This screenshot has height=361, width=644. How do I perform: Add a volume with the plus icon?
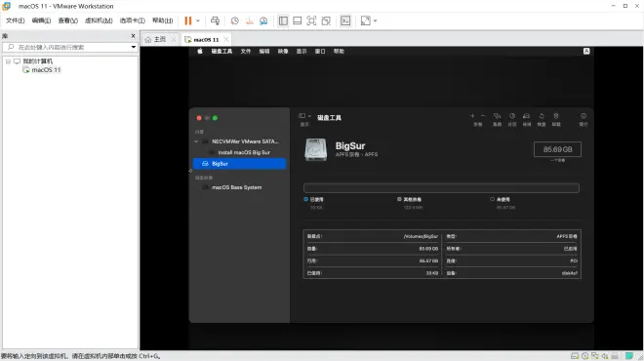pyautogui.click(x=472, y=116)
